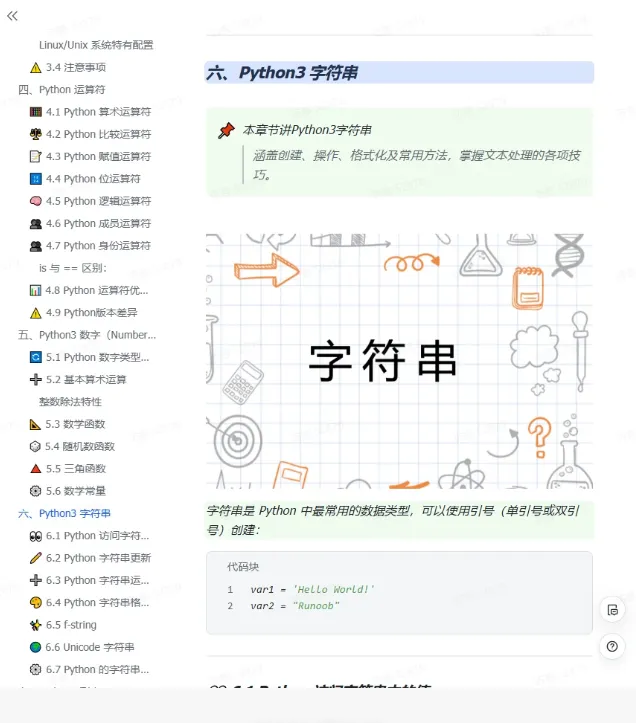Open section 四、Python 运算符 in outline

tap(62, 89)
